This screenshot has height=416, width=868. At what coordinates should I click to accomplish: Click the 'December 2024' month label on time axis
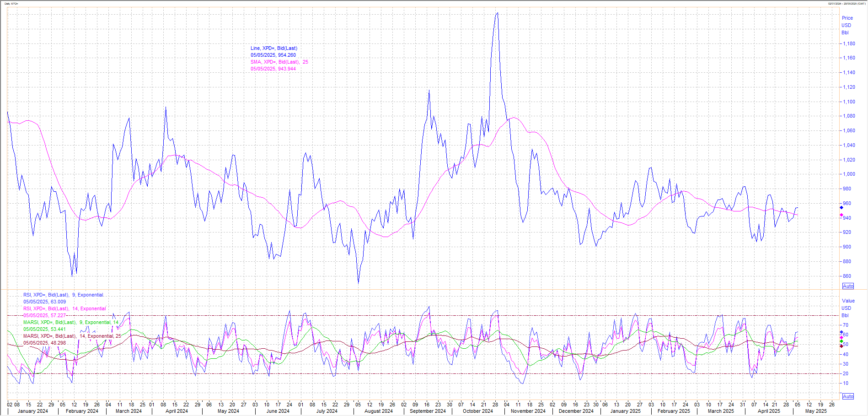[x=576, y=411]
